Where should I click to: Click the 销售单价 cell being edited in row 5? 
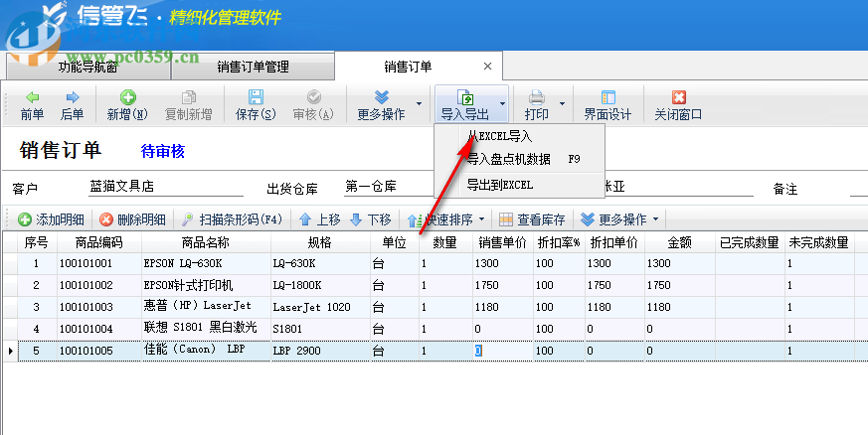click(x=503, y=351)
